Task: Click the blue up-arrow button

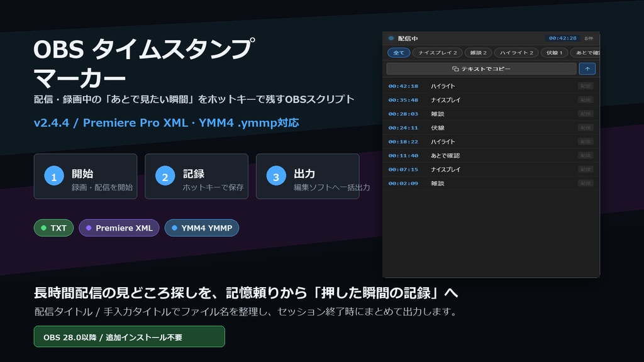Action: click(587, 69)
